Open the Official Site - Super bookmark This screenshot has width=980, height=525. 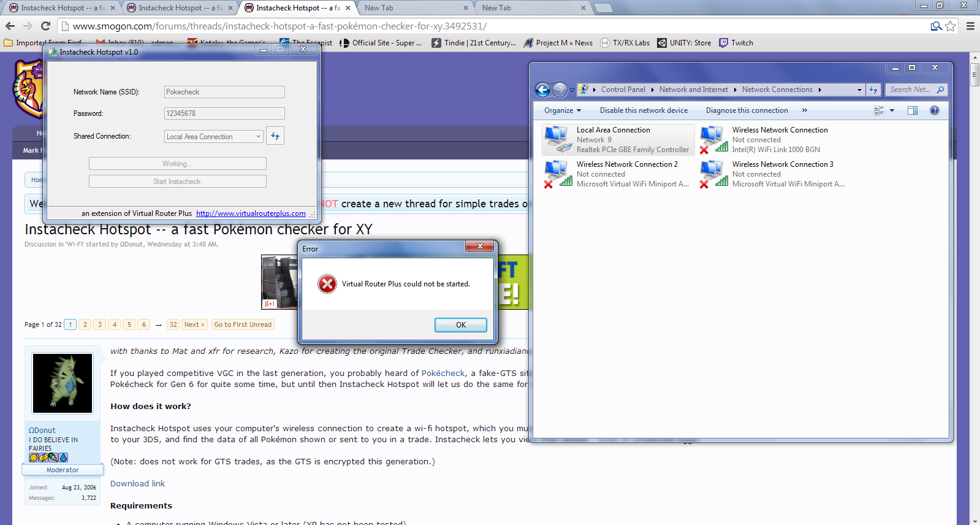(381, 43)
